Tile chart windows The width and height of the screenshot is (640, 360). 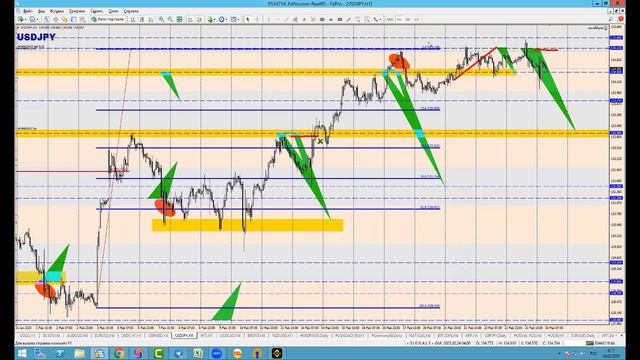tap(179, 19)
